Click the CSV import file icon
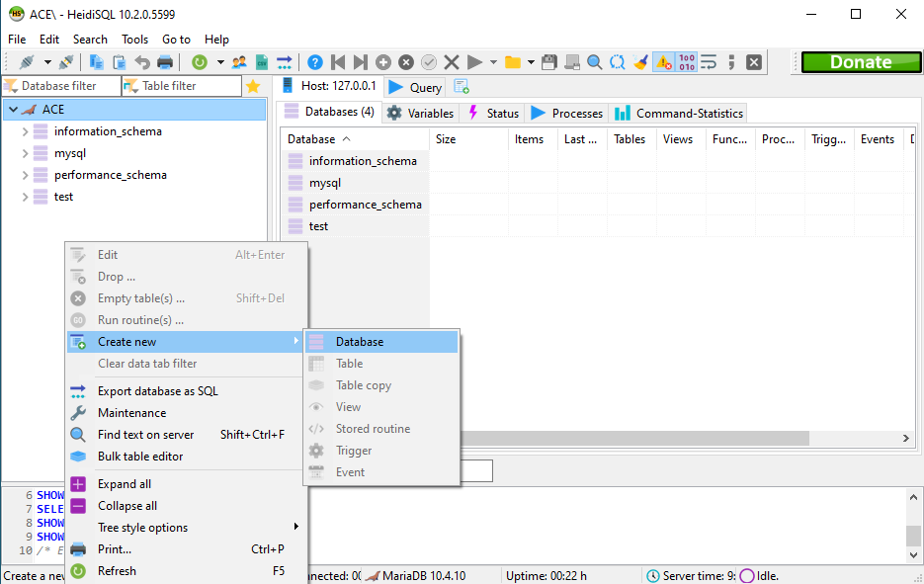The height and width of the screenshot is (584, 924). (x=262, y=62)
